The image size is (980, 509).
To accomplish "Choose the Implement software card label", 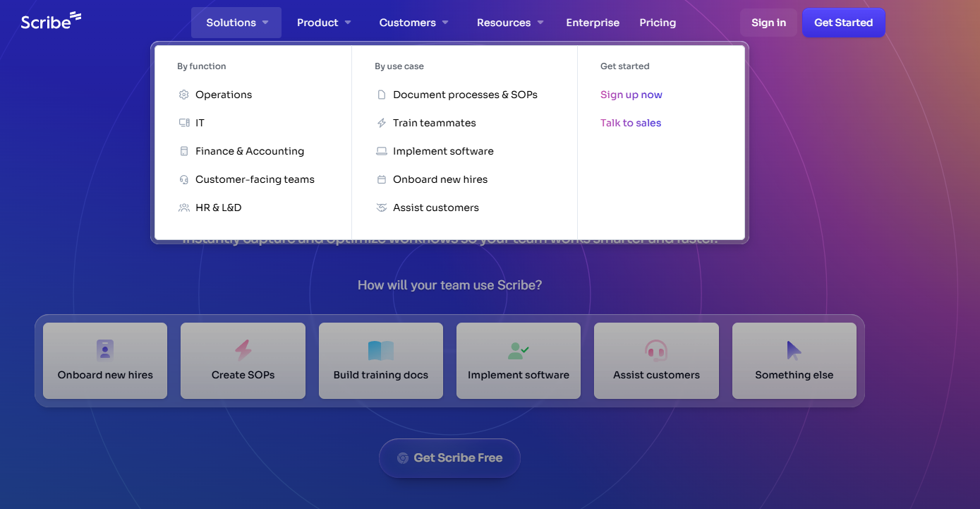I will pyautogui.click(x=519, y=375).
